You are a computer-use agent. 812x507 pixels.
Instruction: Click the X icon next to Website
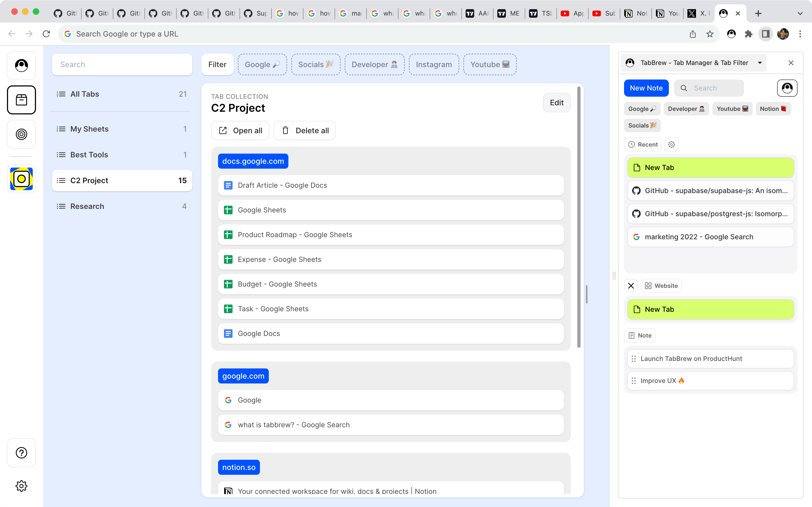coord(631,286)
